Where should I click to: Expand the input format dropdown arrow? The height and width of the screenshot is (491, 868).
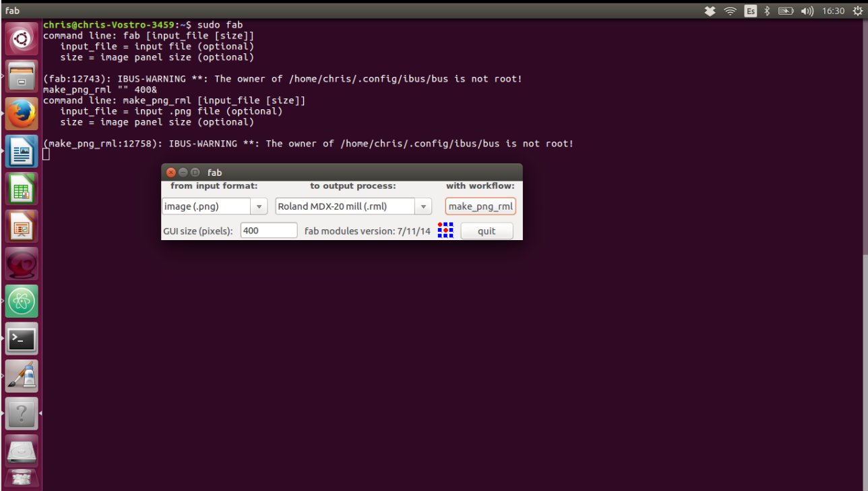[259, 206]
